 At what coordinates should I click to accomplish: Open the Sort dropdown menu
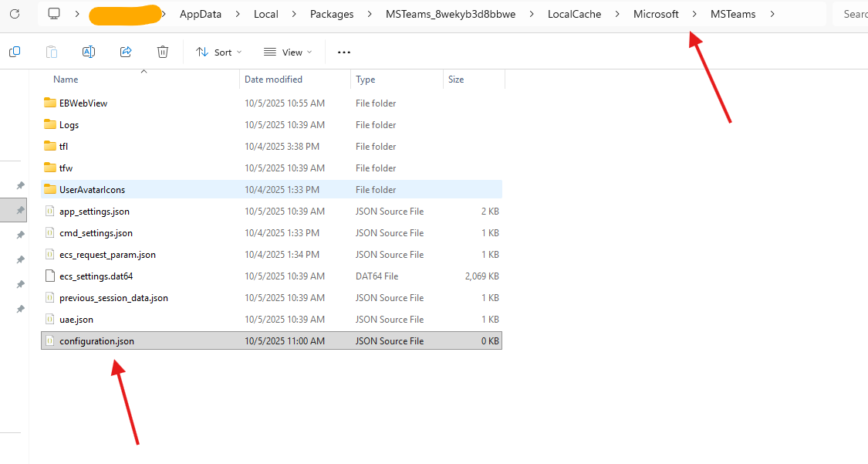click(x=218, y=52)
